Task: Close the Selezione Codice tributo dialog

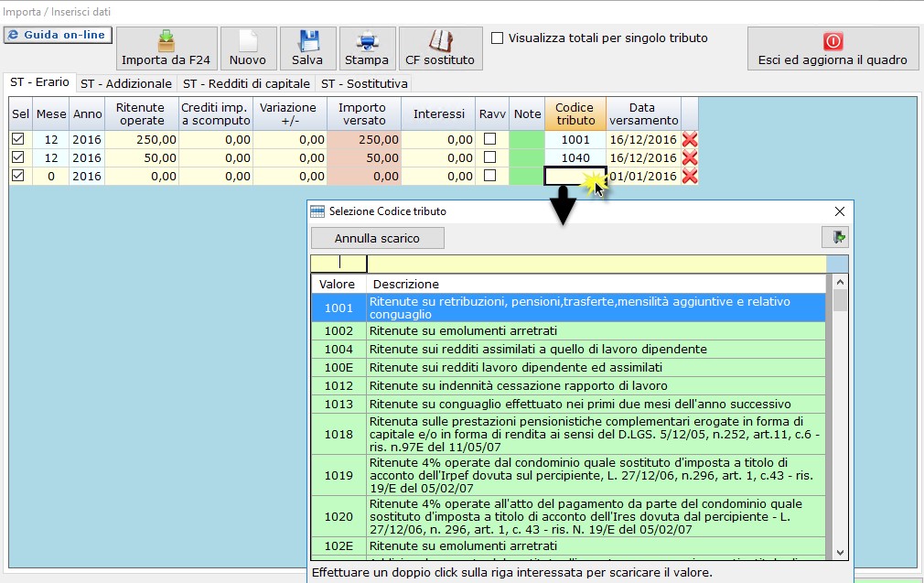Action: (840, 211)
